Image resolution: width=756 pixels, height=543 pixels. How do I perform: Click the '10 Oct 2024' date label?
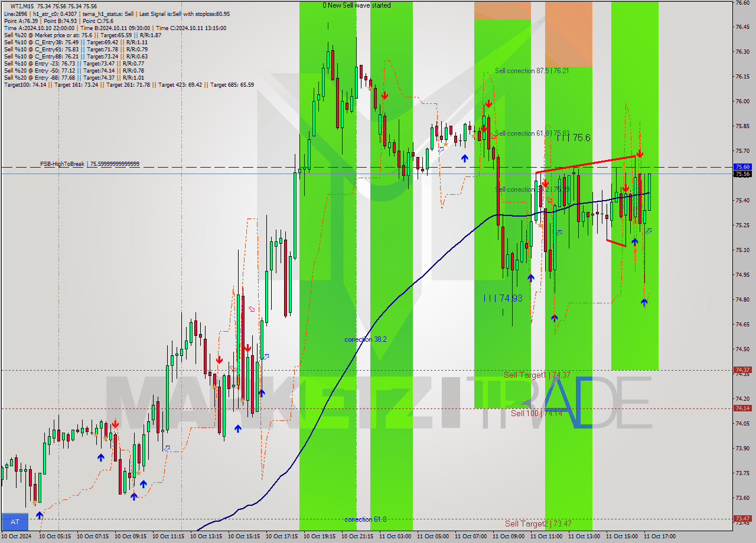tap(17, 537)
